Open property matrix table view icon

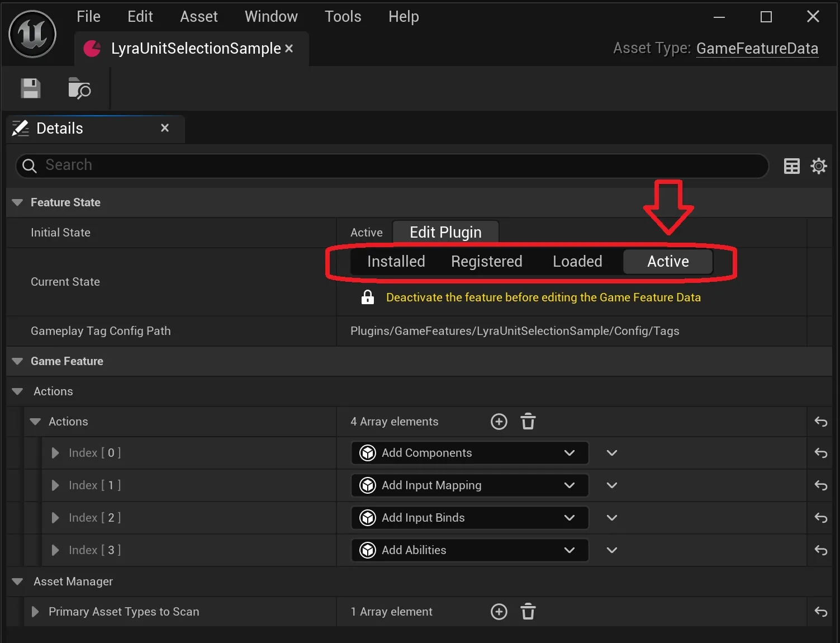click(x=791, y=166)
